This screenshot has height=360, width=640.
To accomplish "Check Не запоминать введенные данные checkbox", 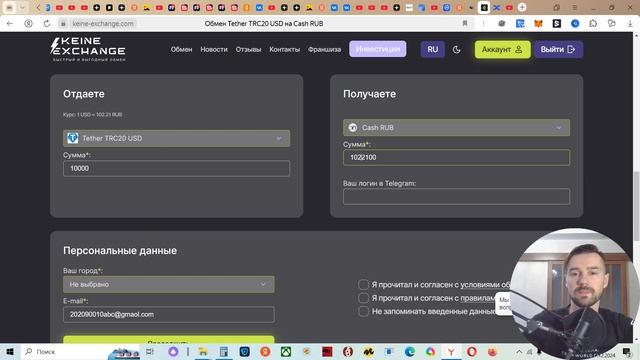I will pos(363,311).
